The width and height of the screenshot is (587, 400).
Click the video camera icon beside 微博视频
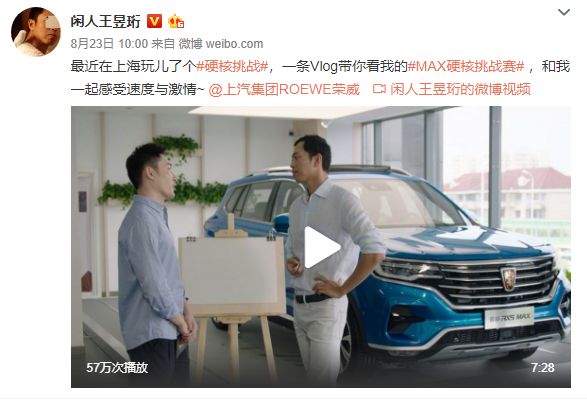[379, 90]
